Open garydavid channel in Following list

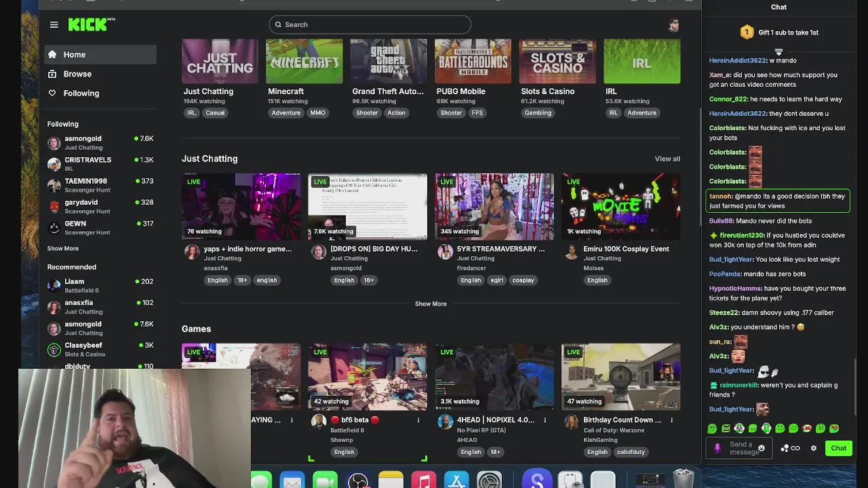[100, 206]
